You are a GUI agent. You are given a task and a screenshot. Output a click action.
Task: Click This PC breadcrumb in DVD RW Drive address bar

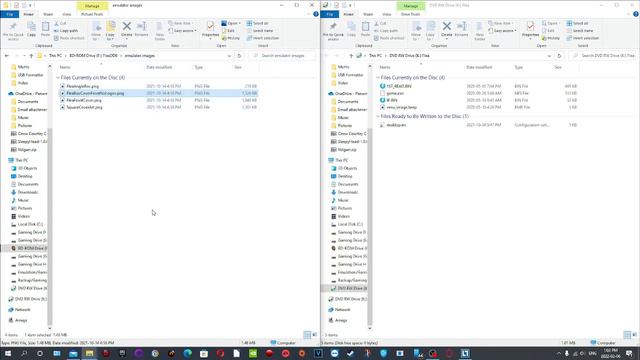pyautogui.click(x=376, y=56)
